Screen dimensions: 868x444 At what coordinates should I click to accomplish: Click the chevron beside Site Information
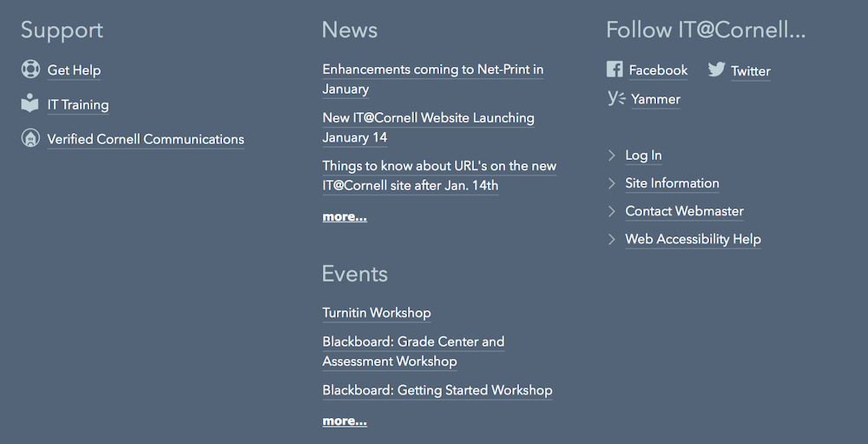pos(612,183)
